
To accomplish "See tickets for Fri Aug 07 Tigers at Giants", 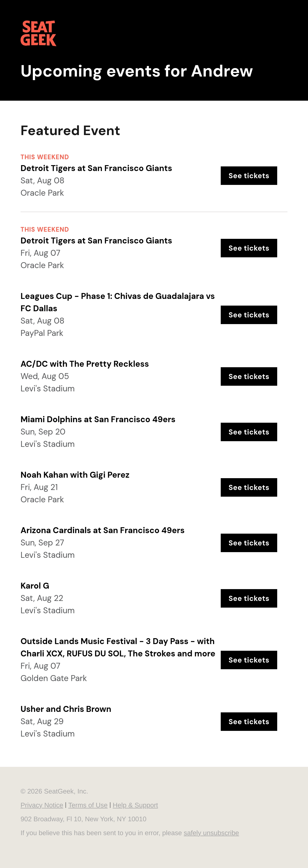I will (249, 248).
